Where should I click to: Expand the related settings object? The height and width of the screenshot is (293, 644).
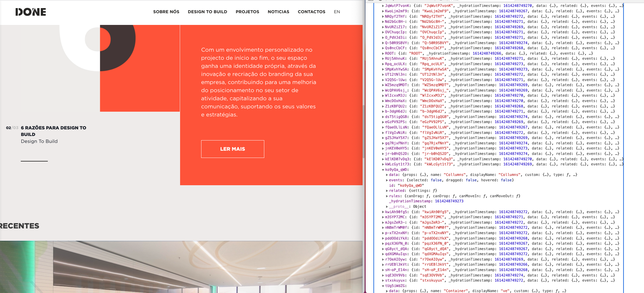click(x=388, y=190)
